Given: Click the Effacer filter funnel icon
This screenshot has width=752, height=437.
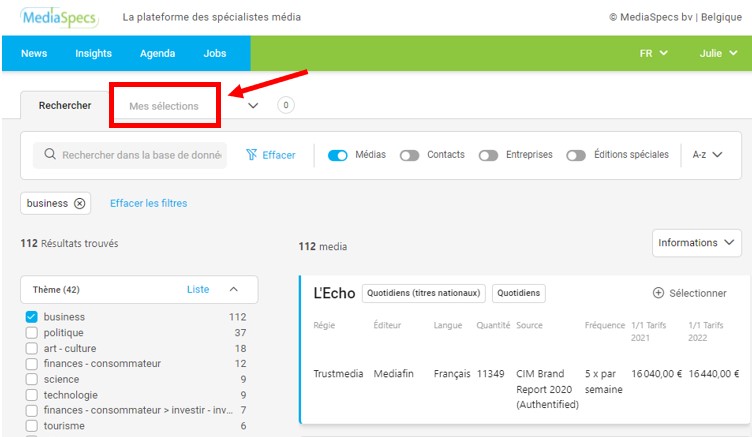Looking at the screenshot, I should pyautogui.click(x=252, y=155).
